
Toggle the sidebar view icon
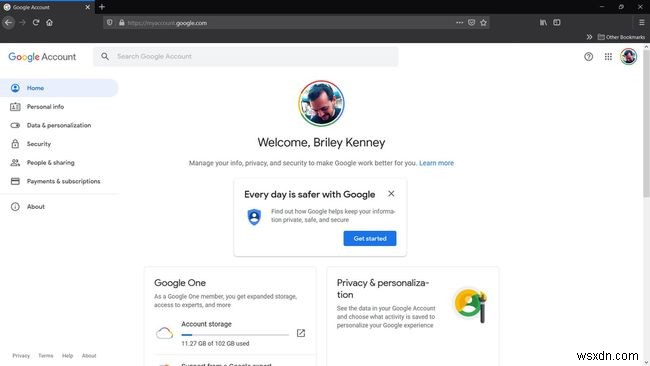click(x=557, y=23)
